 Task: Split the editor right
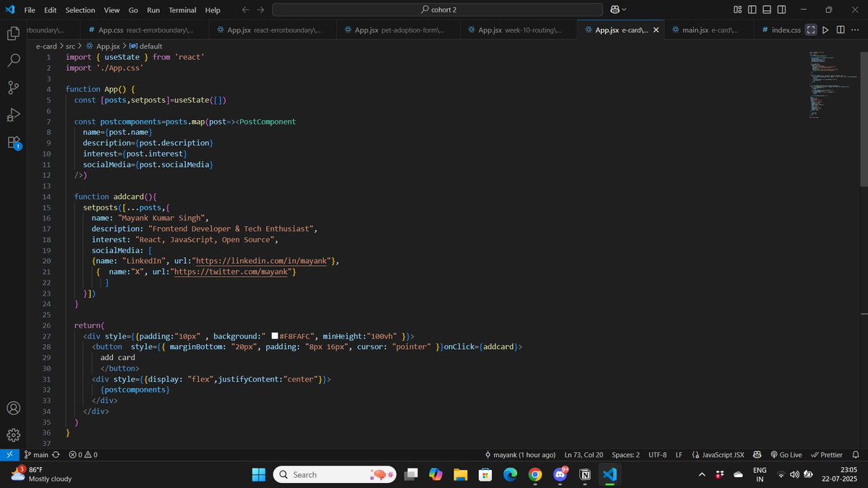coord(841,30)
